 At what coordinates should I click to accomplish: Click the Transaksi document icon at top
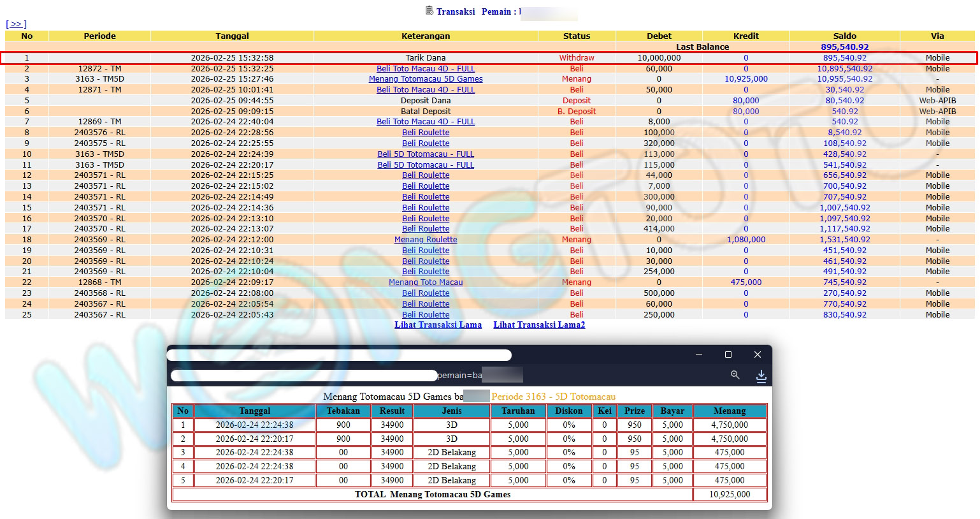click(x=429, y=11)
